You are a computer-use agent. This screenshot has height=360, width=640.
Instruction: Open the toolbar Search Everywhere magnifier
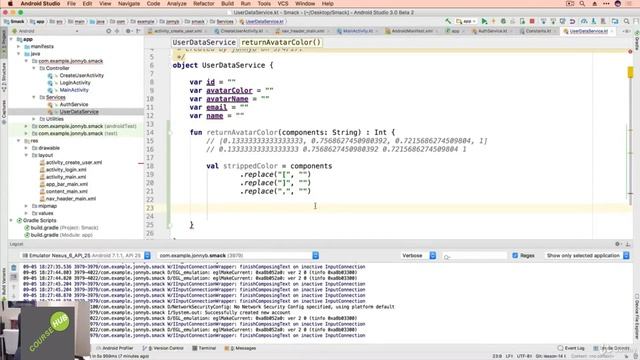(x=627, y=21)
